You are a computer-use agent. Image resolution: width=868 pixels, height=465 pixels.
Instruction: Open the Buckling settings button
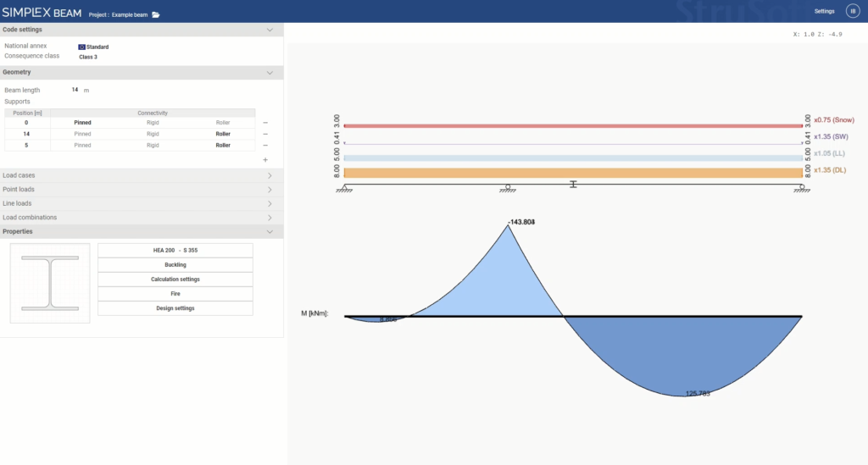(x=175, y=265)
